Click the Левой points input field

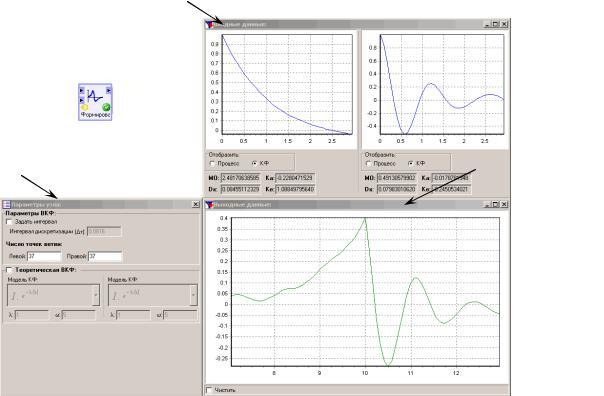pyautogui.click(x=44, y=256)
